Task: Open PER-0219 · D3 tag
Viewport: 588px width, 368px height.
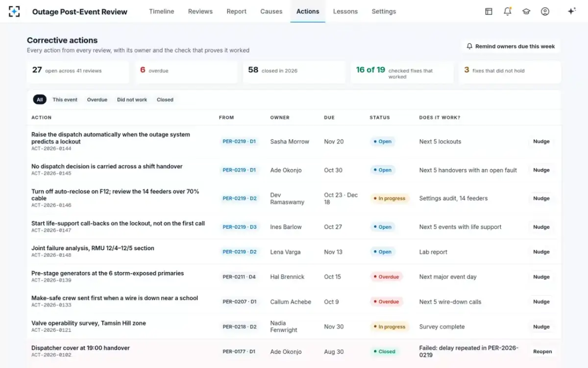Action: pos(239,227)
